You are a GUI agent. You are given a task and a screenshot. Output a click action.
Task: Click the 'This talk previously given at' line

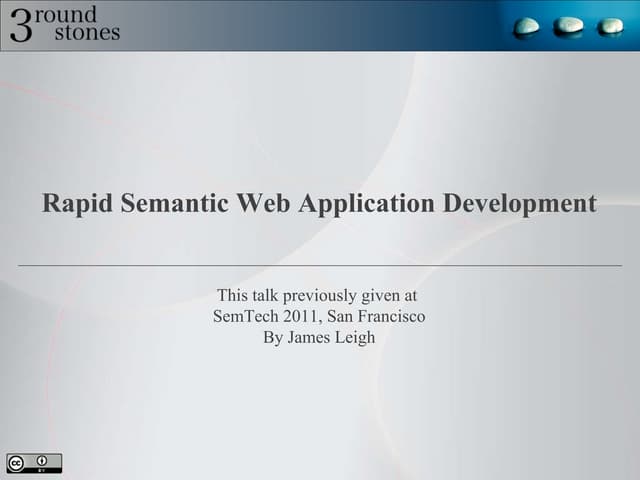(317, 296)
